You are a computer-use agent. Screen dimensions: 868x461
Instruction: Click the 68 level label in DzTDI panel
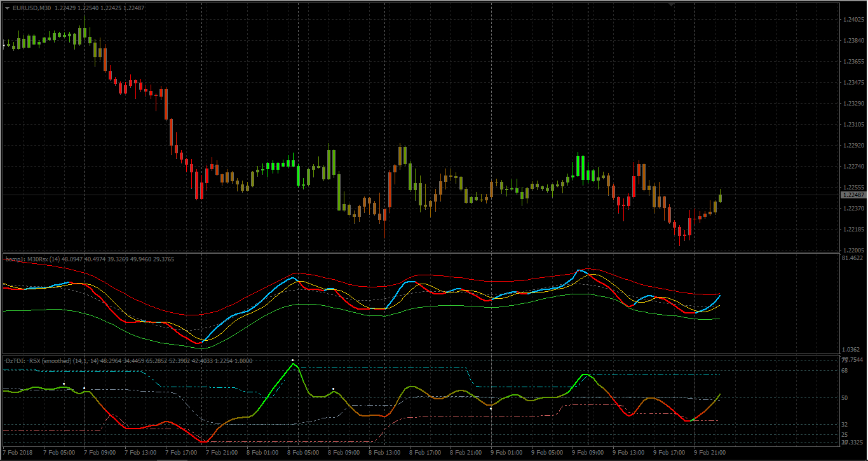[x=844, y=370]
